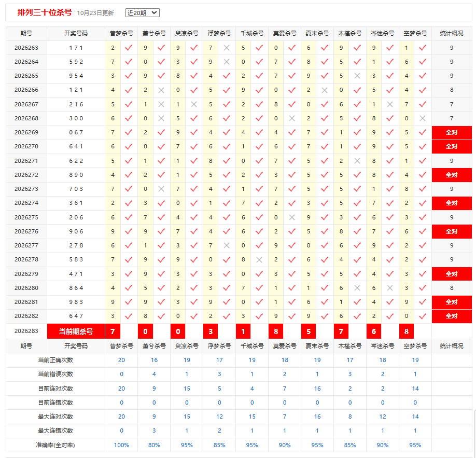Click the 当前正确次数 row label
This screenshot has height=458, width=476.
click(55, 360)
